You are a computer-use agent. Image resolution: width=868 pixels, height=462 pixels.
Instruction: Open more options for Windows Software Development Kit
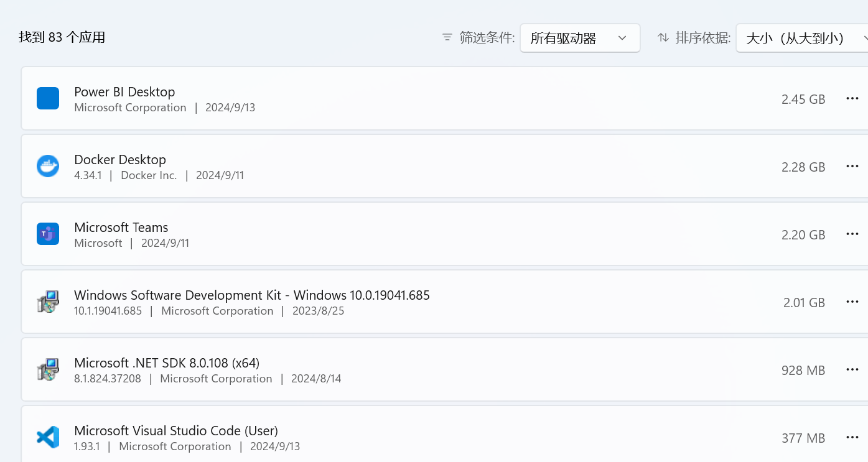pos(852,302)
